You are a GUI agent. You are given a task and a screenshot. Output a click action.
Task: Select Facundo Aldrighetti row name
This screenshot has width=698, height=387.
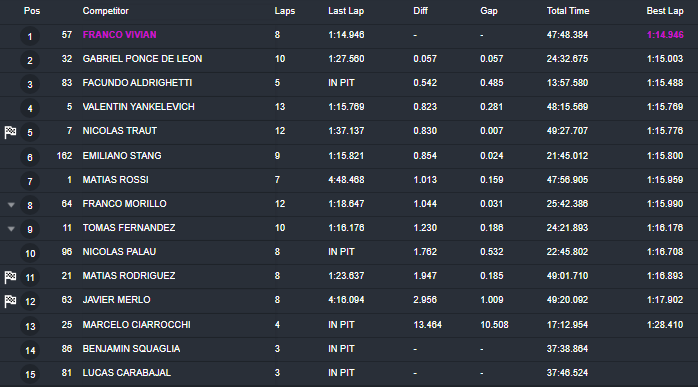tap(137, 83)
